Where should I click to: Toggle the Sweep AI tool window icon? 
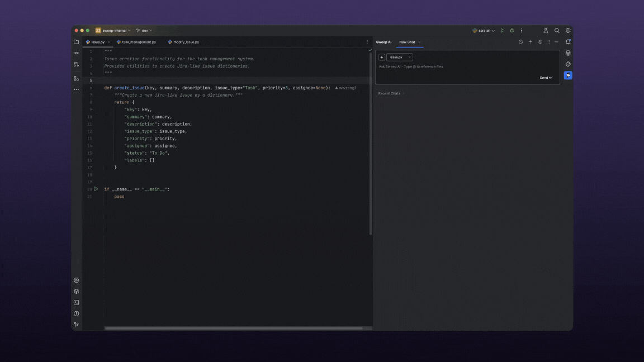568,75
